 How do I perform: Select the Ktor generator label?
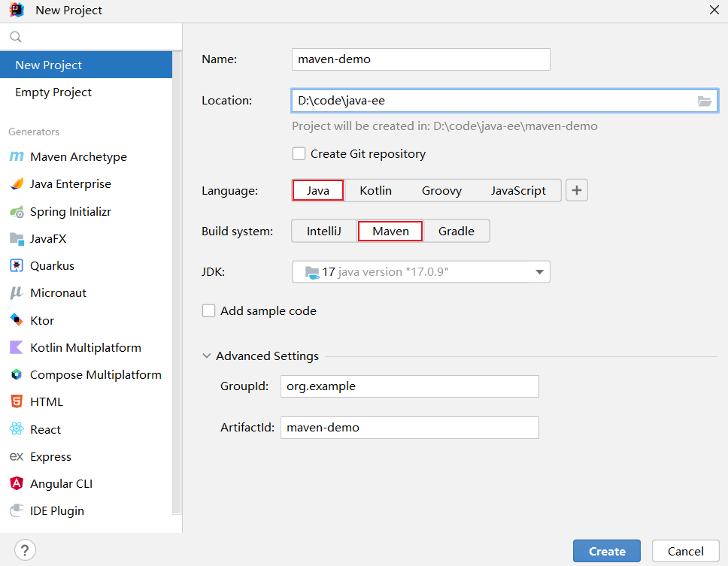click(x=42, y=320)
